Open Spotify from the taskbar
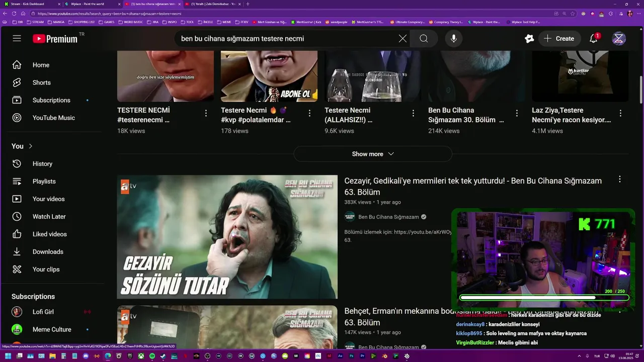The image size is (644, 362). [152, 356]
